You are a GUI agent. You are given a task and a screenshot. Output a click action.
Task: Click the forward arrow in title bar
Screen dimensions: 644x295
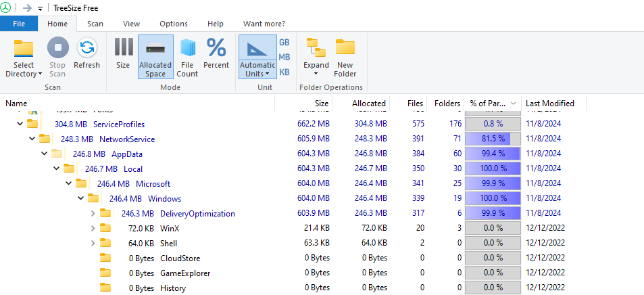point(27,8)
